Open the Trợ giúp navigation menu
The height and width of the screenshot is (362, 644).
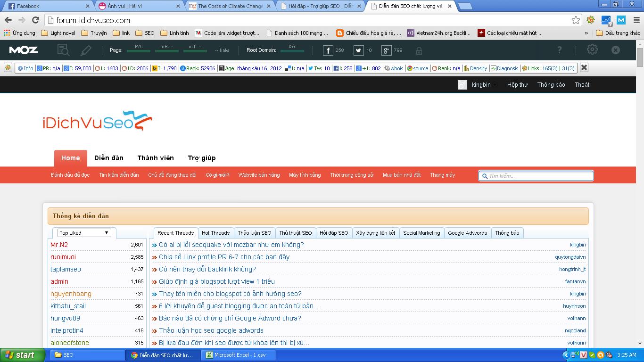click(x=202, y=158)
